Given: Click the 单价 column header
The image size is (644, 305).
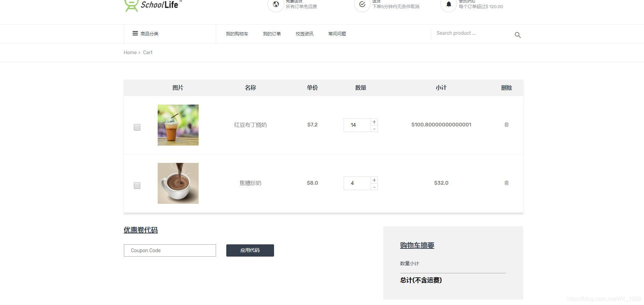Looking at the screenshot, I should coord(312,88).
